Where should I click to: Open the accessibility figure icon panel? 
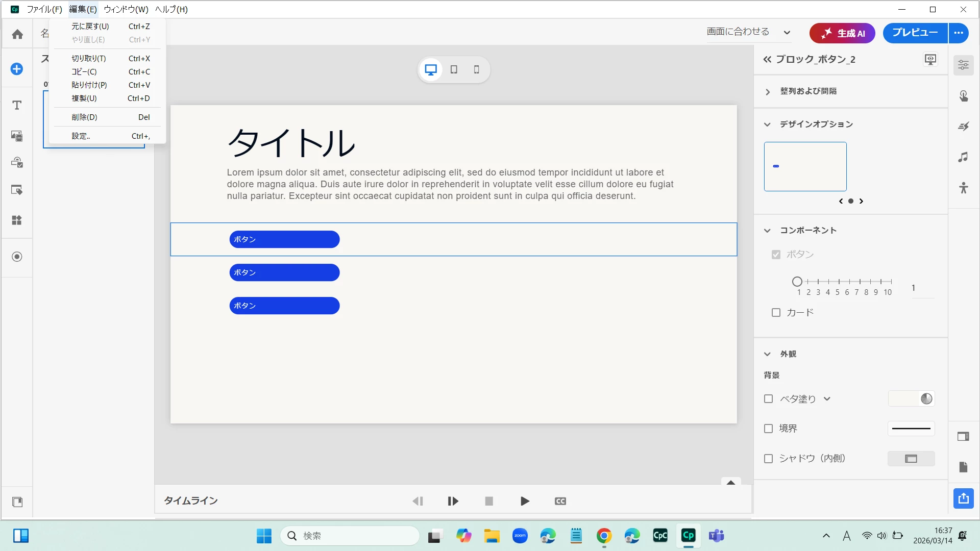(963, 188)
